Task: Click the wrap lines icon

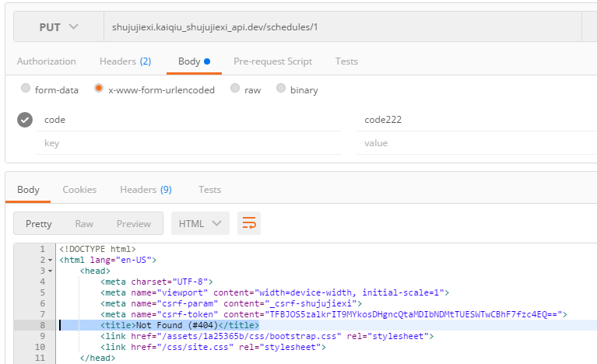Action: (x=249, y=224)
